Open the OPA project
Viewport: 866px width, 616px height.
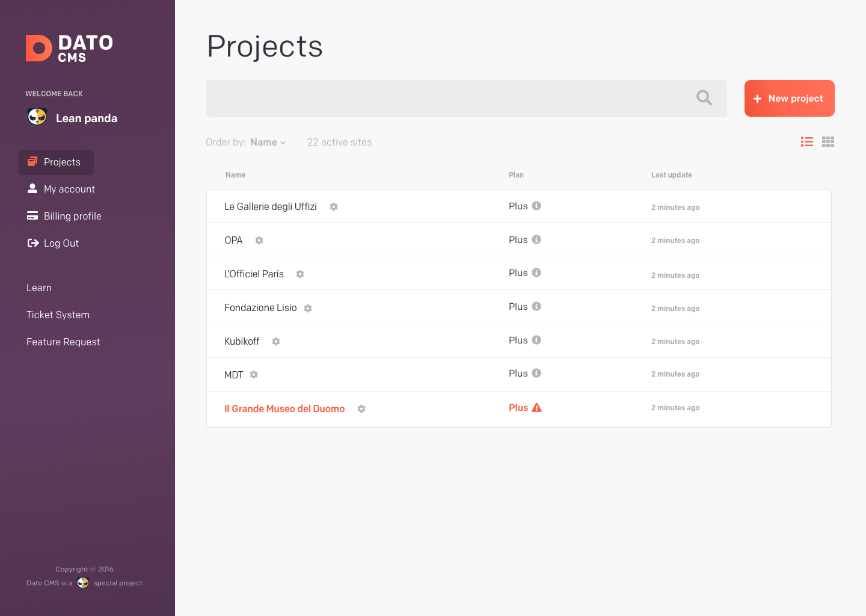point(233,240)
